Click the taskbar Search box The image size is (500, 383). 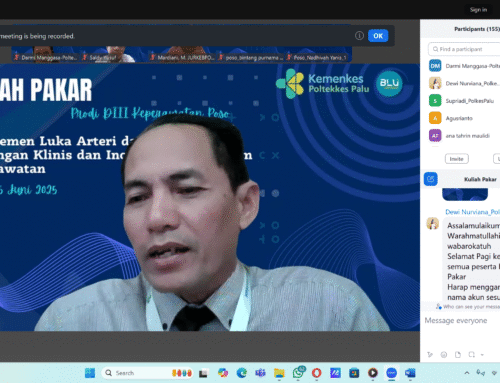(148, 373)
